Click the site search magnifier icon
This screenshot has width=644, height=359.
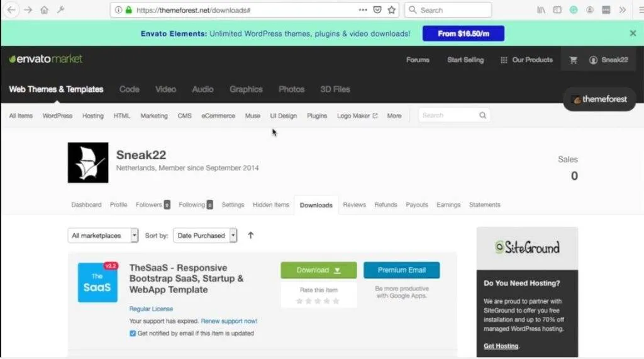[482, 116]
